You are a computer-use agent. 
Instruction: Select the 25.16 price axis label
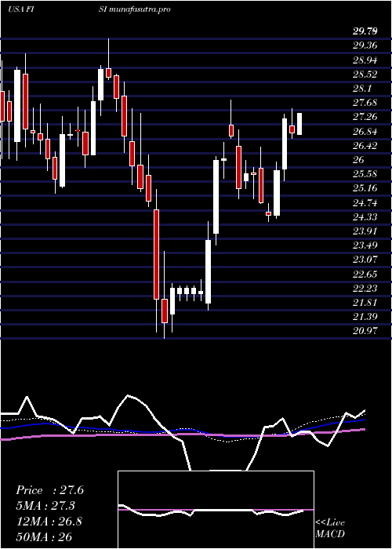click(365, 188)
